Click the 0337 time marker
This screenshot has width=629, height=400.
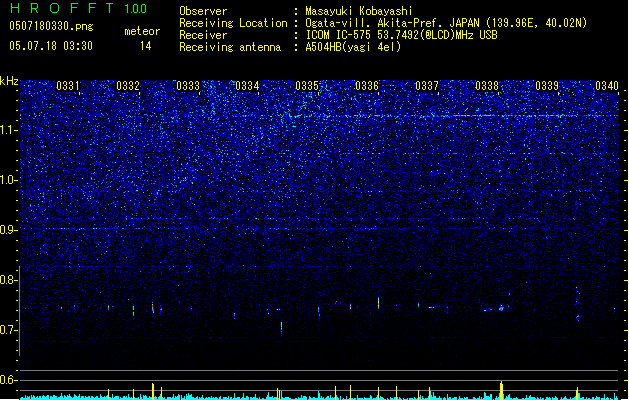(x=427, y=86)
